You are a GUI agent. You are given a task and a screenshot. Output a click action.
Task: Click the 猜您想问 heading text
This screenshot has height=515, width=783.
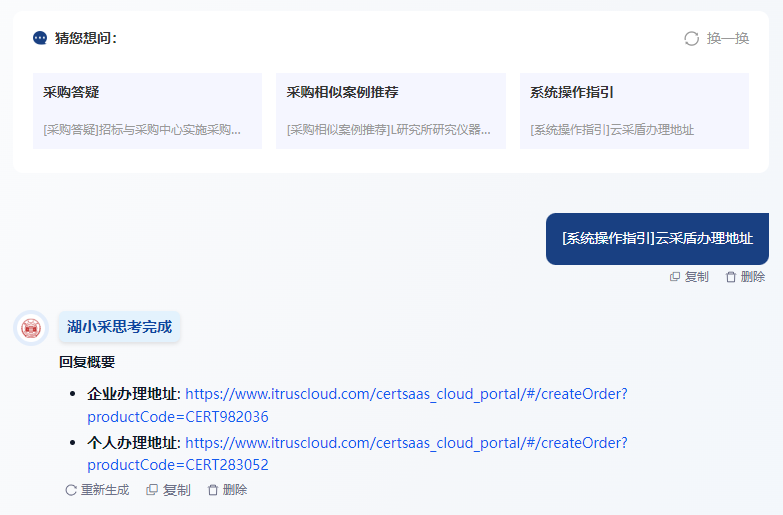(86, 38)
